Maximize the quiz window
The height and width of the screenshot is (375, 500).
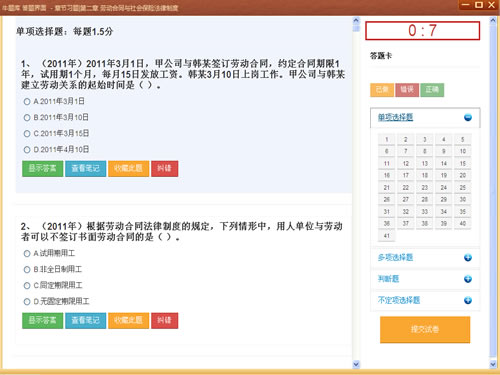click(479, 5)
